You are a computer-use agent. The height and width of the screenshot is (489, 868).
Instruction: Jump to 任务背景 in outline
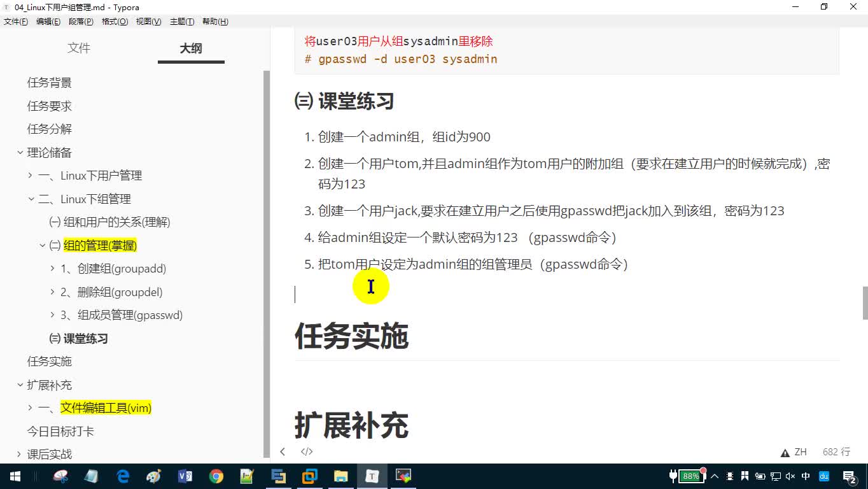pos(49,83)
